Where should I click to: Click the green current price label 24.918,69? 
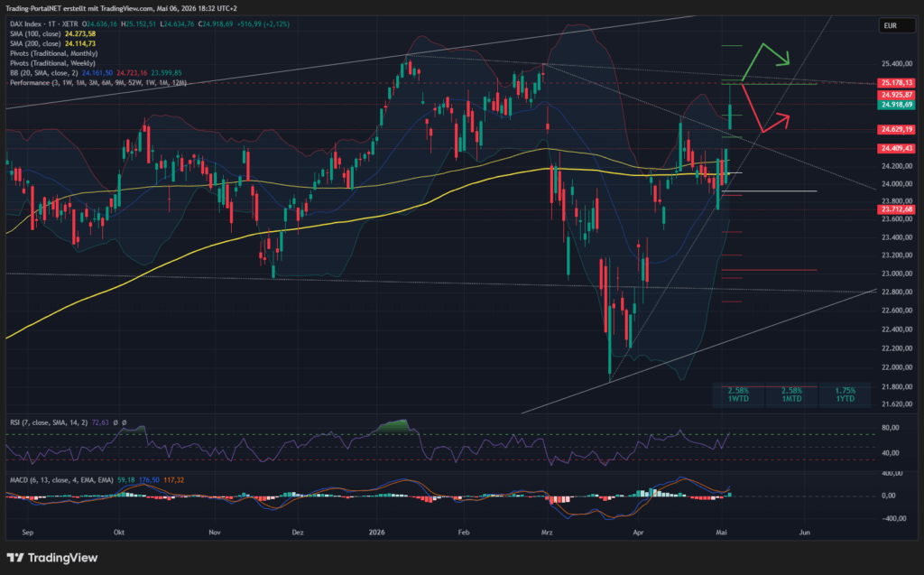[x=896, y=105]
